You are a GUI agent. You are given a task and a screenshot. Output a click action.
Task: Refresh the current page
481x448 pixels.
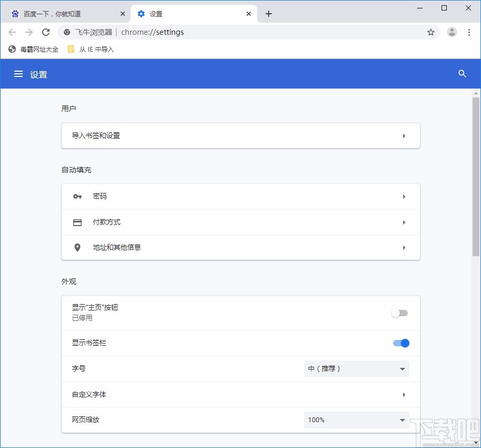click(46, 32)
